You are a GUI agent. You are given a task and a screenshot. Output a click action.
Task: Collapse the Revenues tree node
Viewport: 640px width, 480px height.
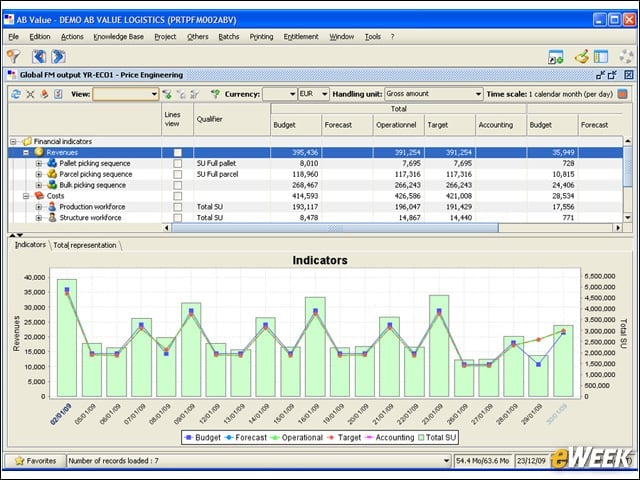coord(26,152)
